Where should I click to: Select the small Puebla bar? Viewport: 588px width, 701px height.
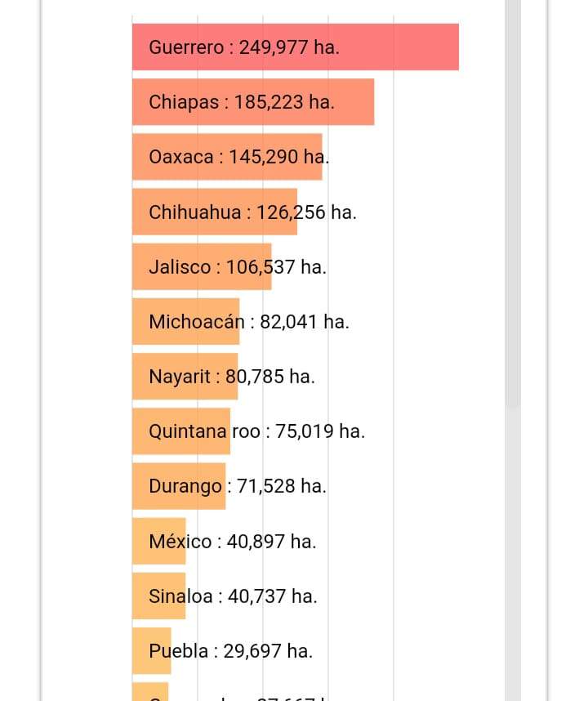click(x=151, y=651)
